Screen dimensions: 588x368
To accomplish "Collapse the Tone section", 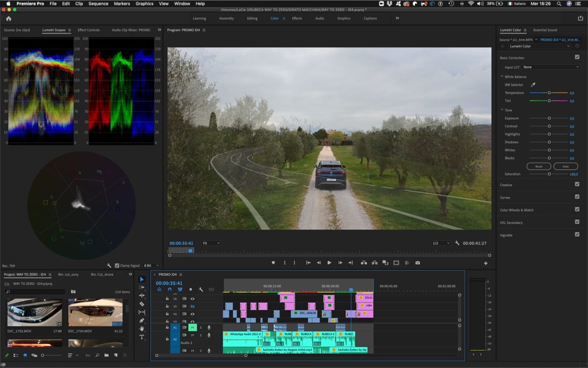I will pyautogui.click(x=502, y=110).
